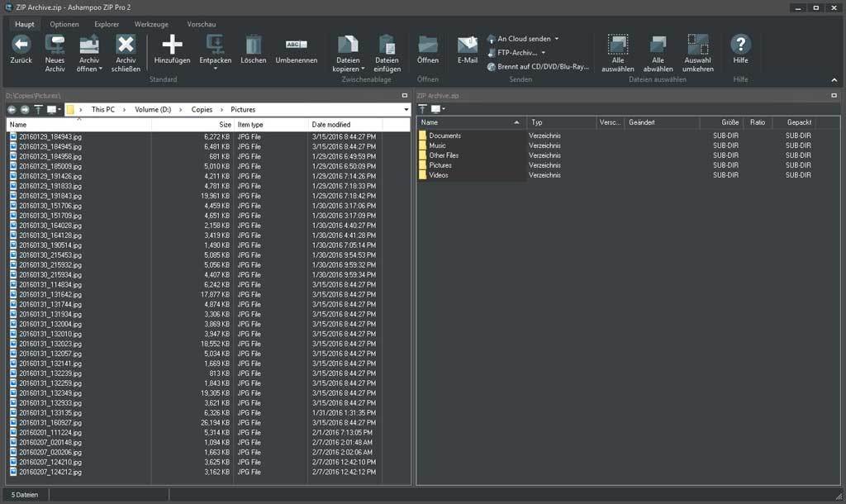
Task: Go back in the left file browser
Action: pyautogui.click(x=12, y=110)
